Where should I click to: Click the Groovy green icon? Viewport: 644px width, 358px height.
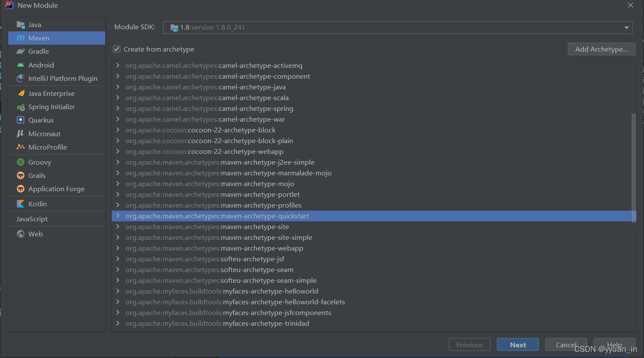click(x=21, y=162)
